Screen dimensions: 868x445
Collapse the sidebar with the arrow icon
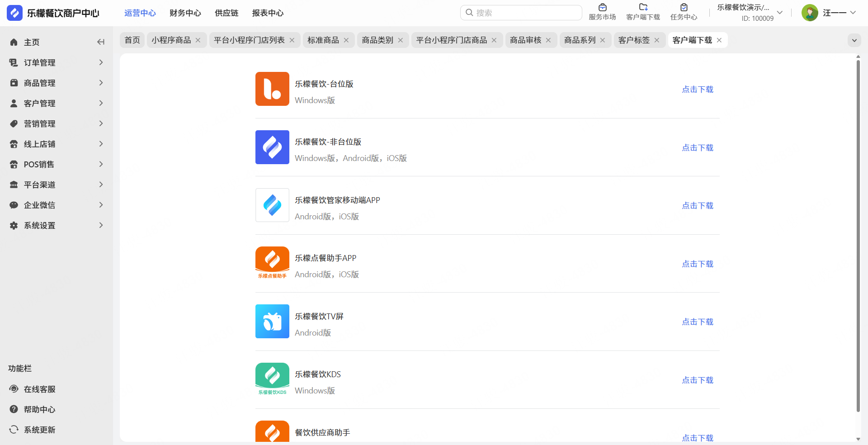coord(101,42)
